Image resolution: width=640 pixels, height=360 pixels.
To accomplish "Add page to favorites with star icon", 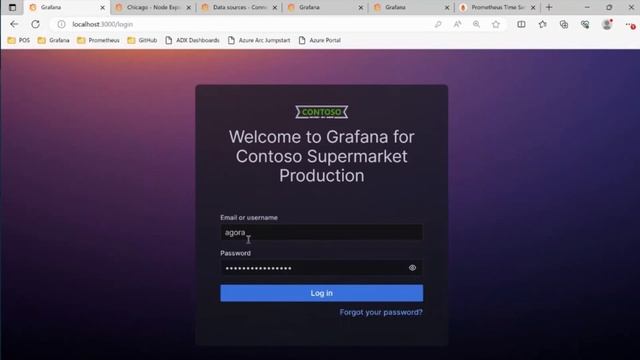I will 496,24.
